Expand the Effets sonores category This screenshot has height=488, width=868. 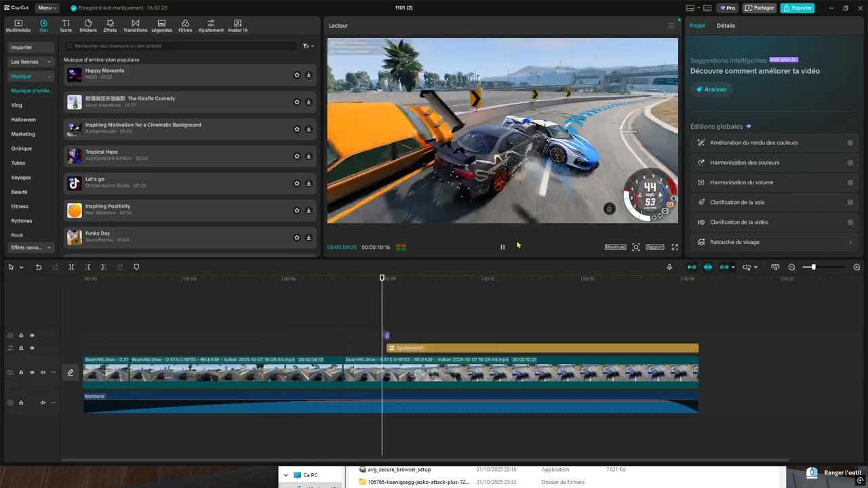[x=31, y=247]
